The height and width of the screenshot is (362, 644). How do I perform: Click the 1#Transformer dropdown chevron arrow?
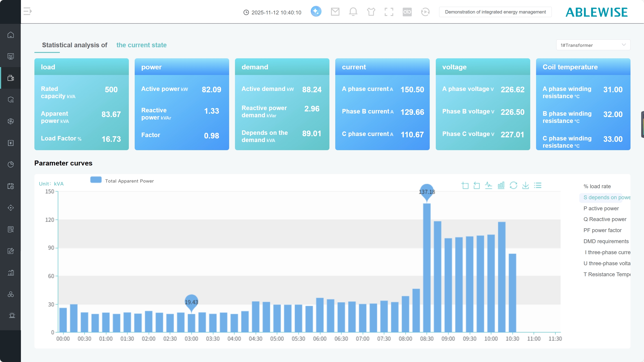click(x=624, y=45)
